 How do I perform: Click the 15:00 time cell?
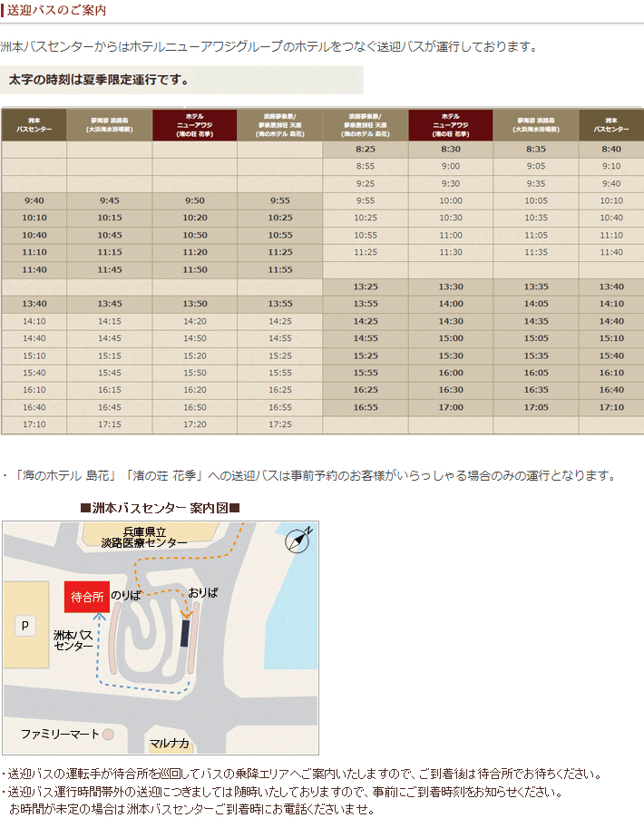(x=451, y=338)
